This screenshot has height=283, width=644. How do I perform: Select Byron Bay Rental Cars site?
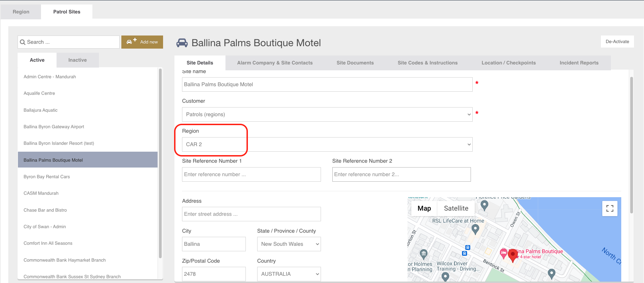88,177
